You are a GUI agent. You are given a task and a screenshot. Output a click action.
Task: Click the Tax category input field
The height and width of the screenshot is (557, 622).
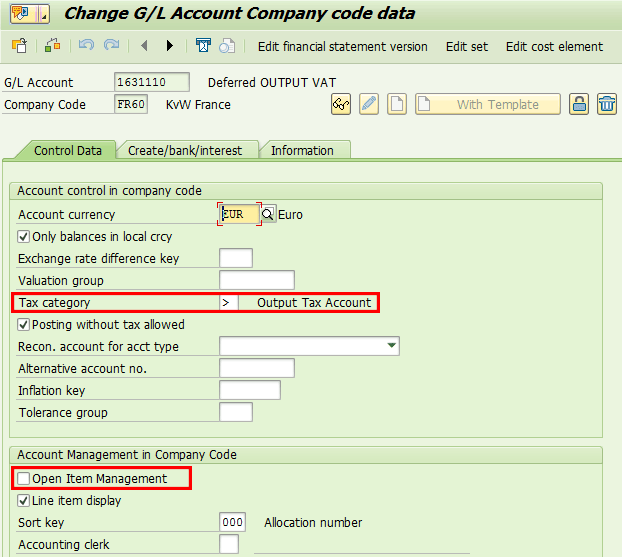point(228,303)
